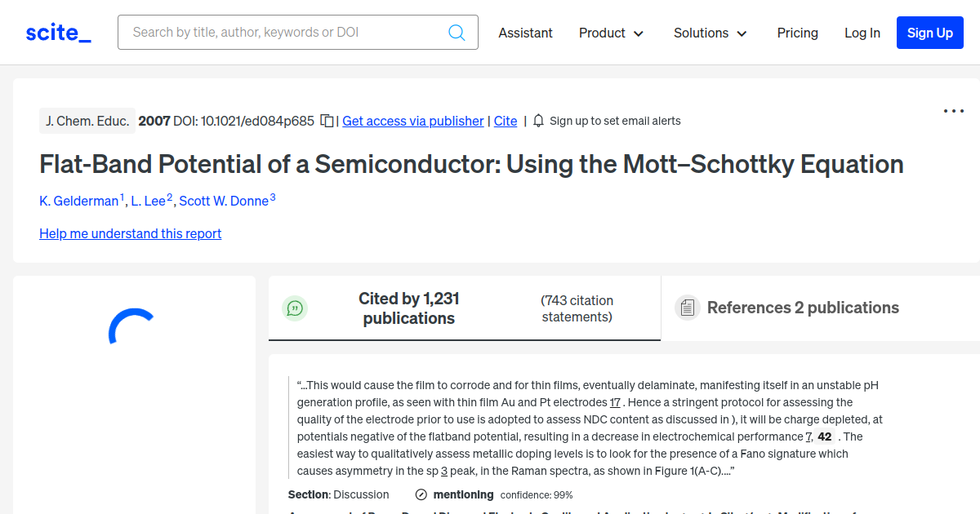
Task: Open author Scott W. Donne profile
Action: pos(223,201)
